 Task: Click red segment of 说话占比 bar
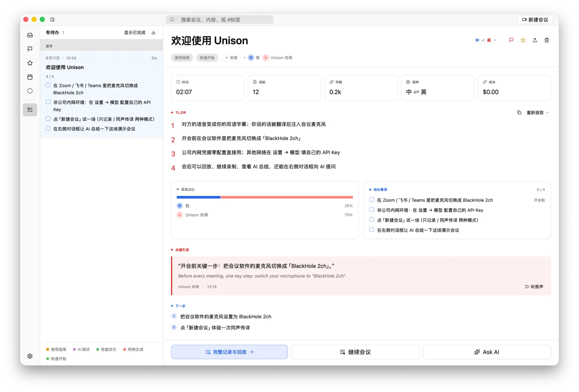pyautogui.click(x=287, y=197)
